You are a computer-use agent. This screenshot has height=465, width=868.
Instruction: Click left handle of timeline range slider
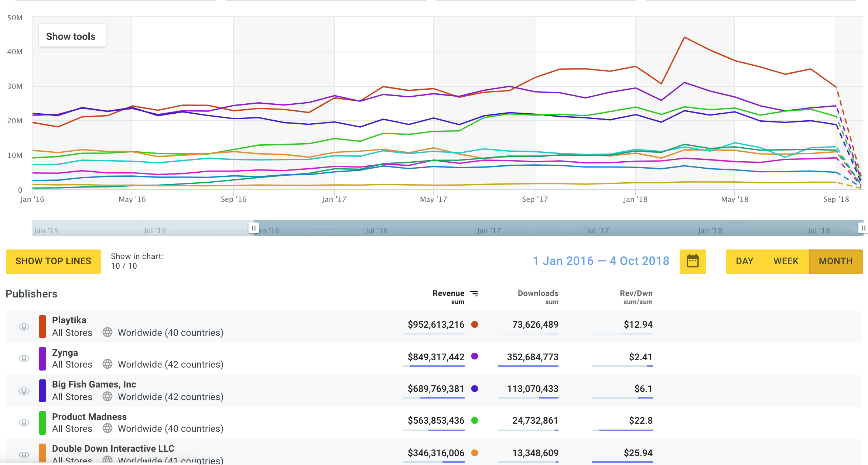[x=253, y=228]
